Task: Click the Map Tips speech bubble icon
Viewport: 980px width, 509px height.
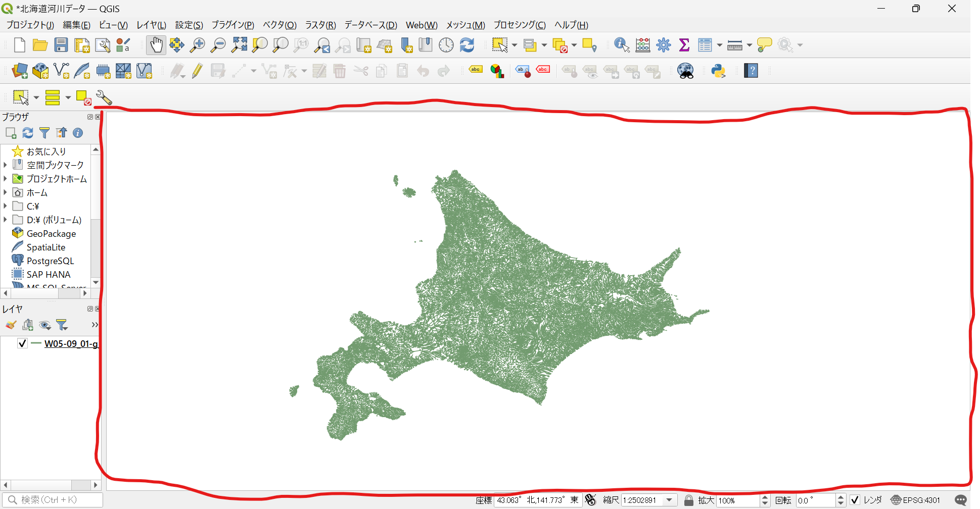Action: coord(764,45)
